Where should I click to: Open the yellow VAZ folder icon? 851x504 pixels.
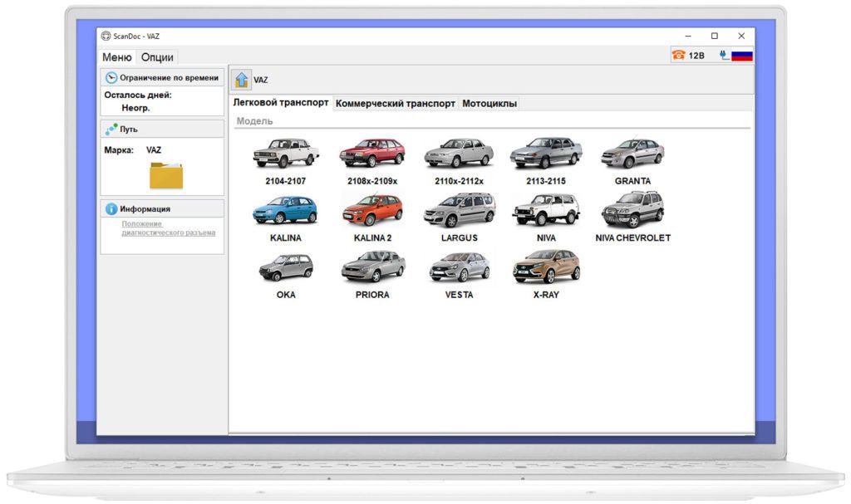click(165, 175)
